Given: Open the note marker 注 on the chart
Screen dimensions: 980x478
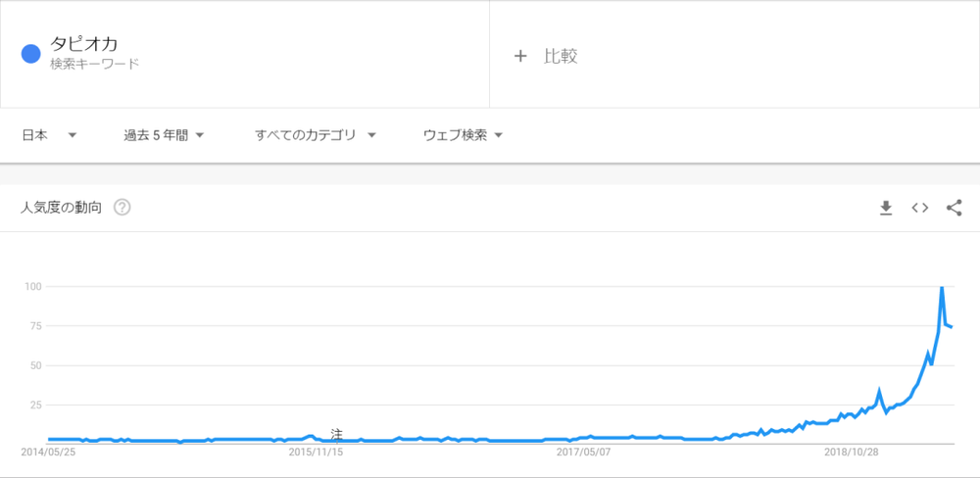Looking at the screenshot, I should (x=337, y=434).
